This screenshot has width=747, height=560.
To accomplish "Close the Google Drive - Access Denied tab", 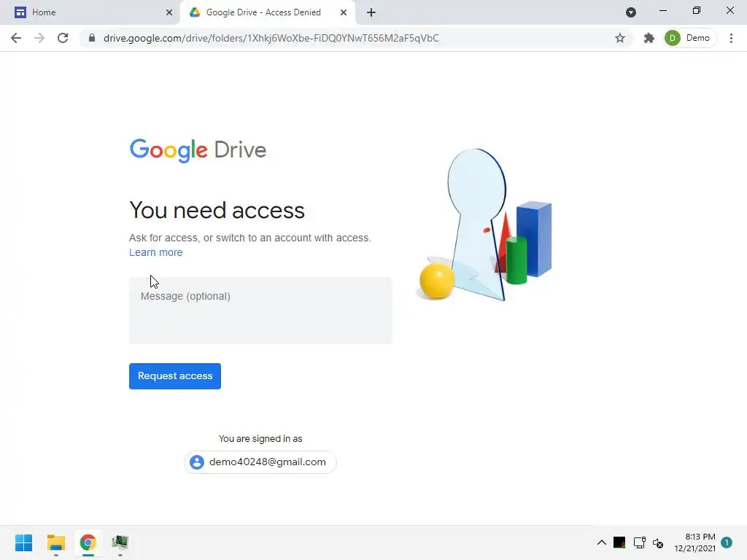I will coord(344,12).
